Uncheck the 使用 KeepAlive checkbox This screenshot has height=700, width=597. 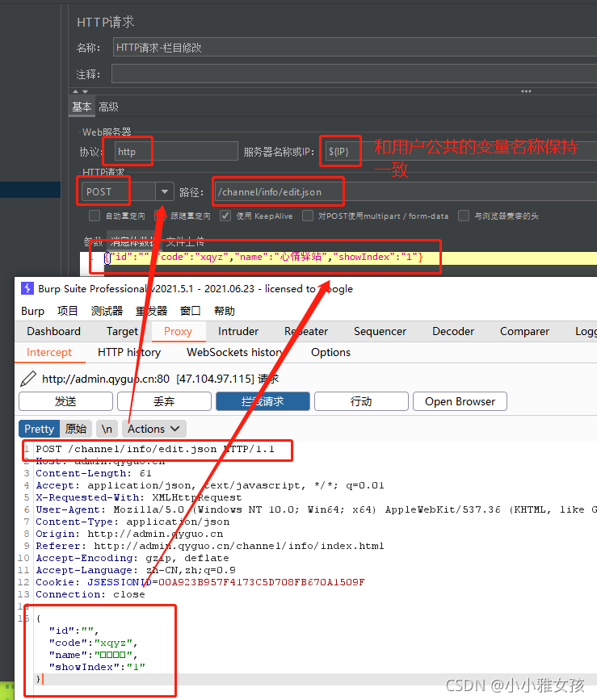pyautogui.click(x=225, y=216)
